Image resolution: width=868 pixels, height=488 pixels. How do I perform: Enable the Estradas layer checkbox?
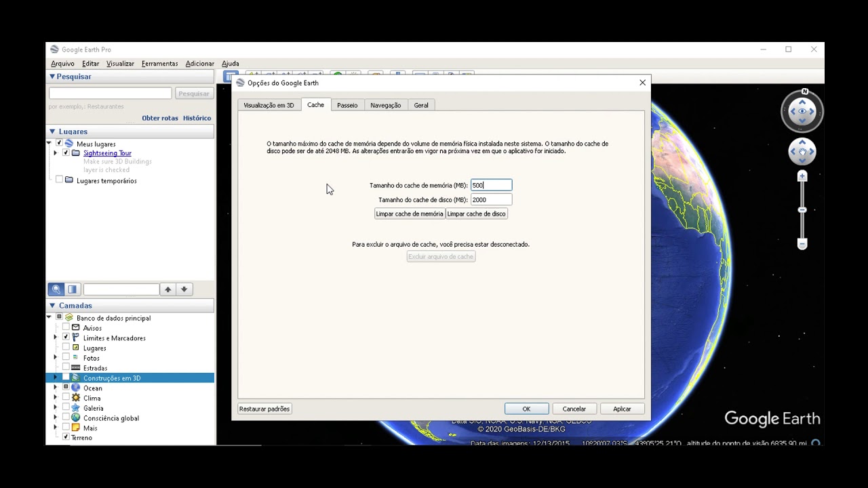[x=66, y=367]
